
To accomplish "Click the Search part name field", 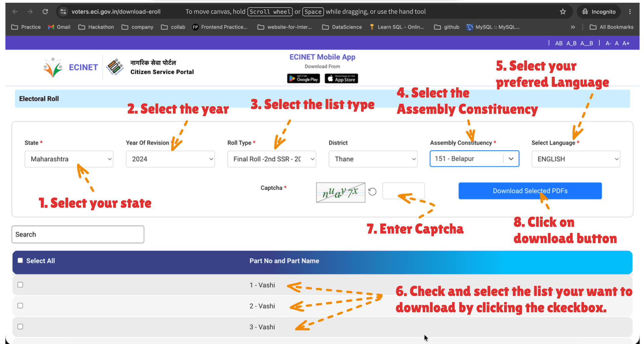I will click(78, 234).
